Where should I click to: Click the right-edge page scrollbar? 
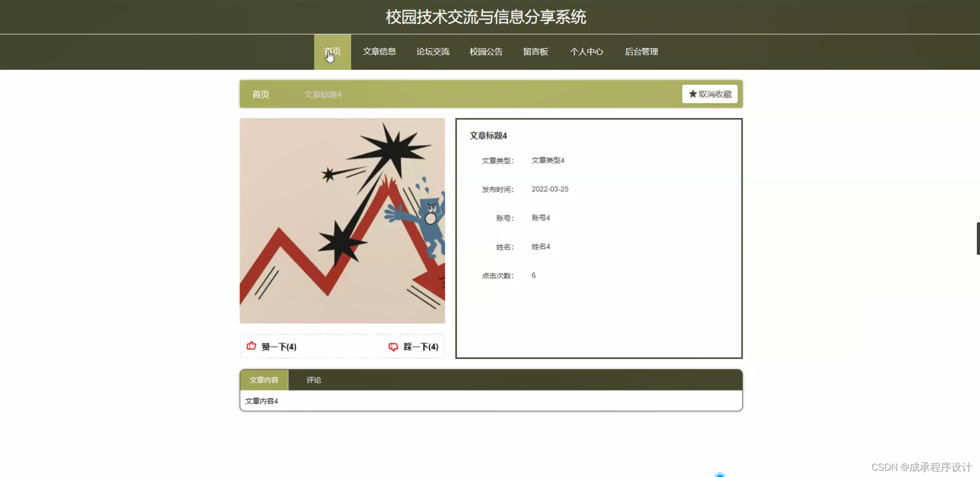(x=978, y=238)
